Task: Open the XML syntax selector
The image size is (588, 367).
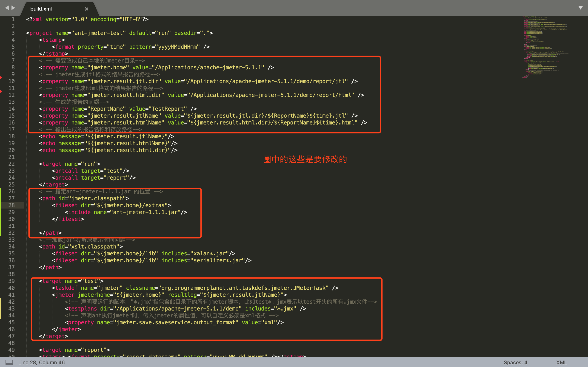Action: [x=561, y=362]
